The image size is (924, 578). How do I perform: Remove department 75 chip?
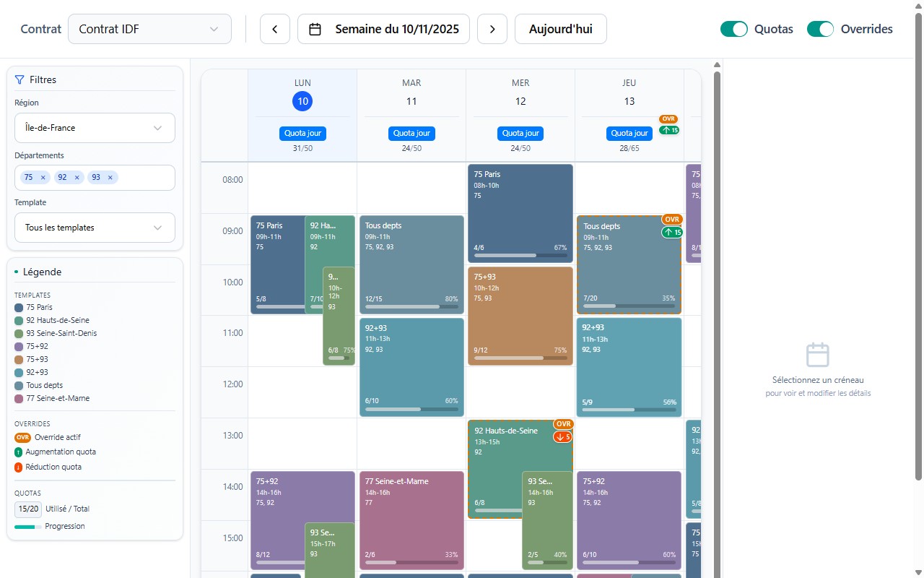[43, 177]
